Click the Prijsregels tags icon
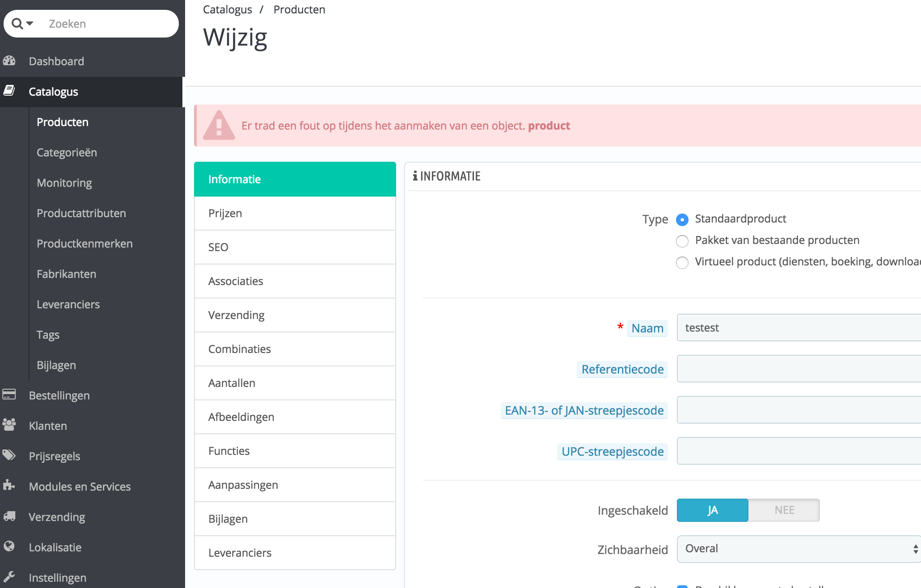 [x=9, y=455]
